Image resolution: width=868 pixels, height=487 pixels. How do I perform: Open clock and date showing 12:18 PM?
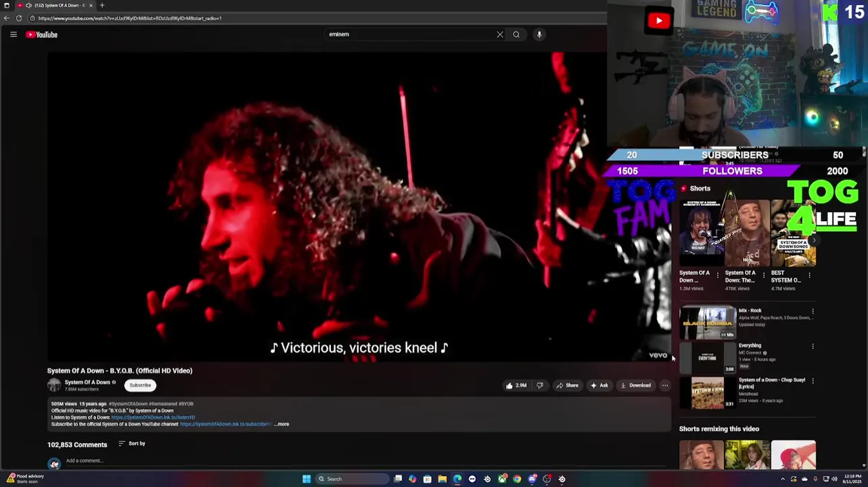click(852, 479)
